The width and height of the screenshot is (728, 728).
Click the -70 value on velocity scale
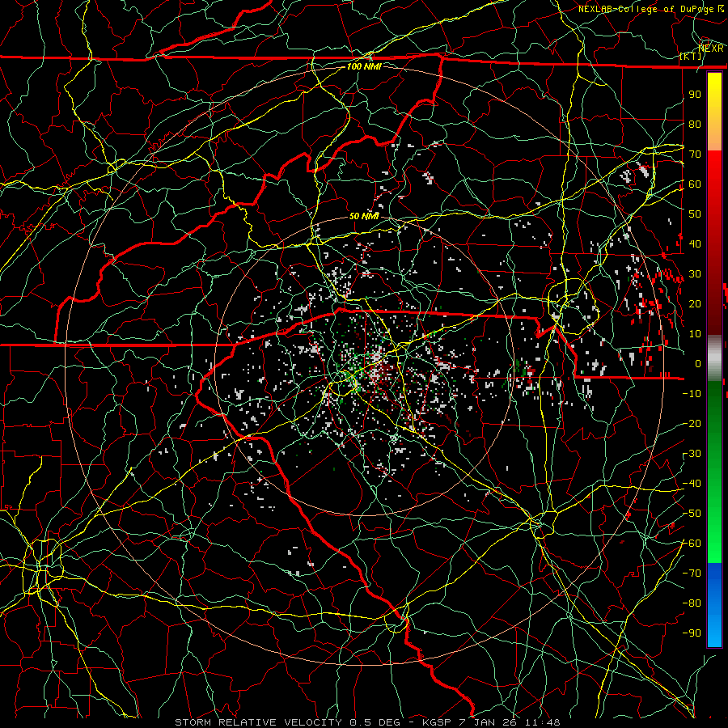(692, 574)
